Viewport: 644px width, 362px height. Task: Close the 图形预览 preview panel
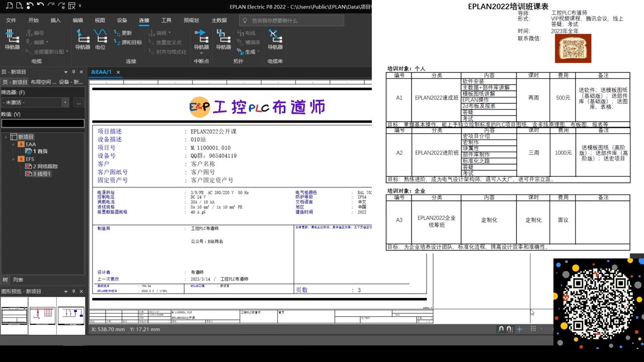coord(81,292)
